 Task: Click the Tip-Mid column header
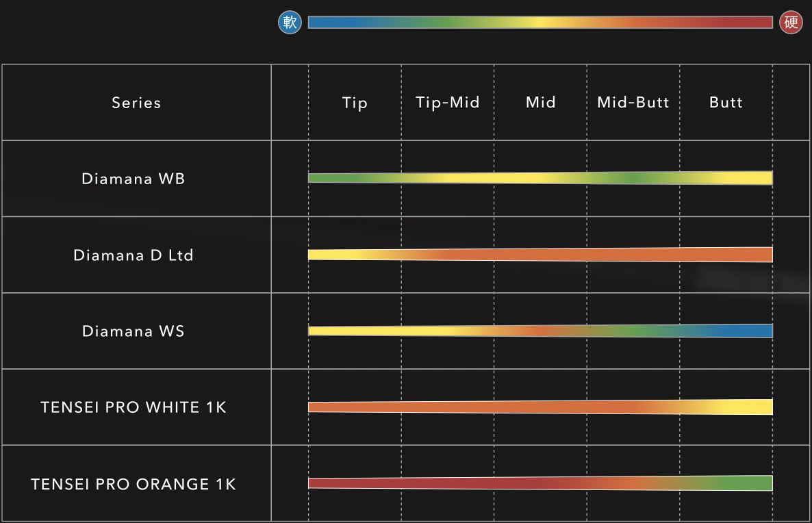tap(448, 103)
